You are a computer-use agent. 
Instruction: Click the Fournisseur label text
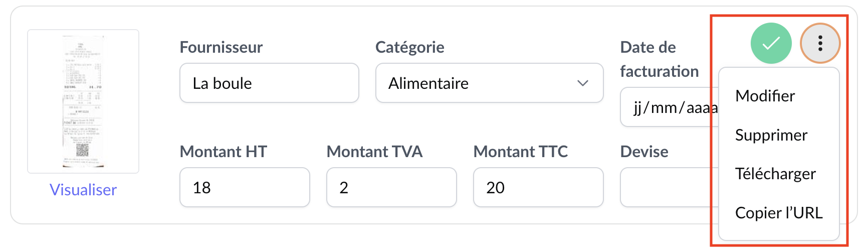221,47
